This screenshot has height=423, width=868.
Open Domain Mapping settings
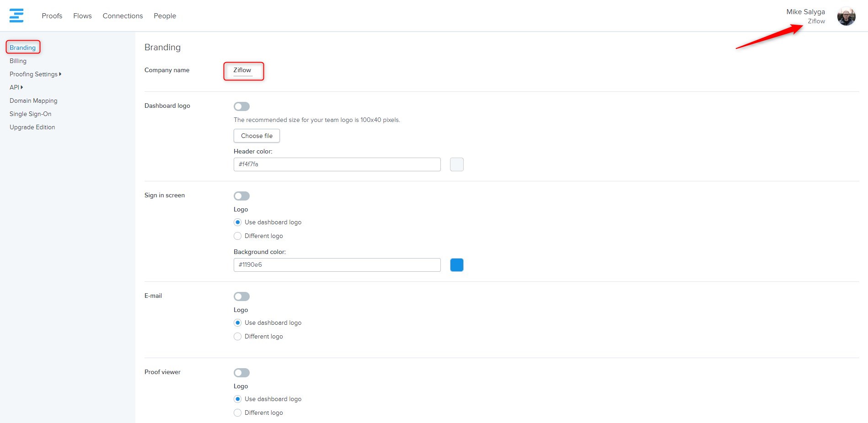tap(33, 100)
